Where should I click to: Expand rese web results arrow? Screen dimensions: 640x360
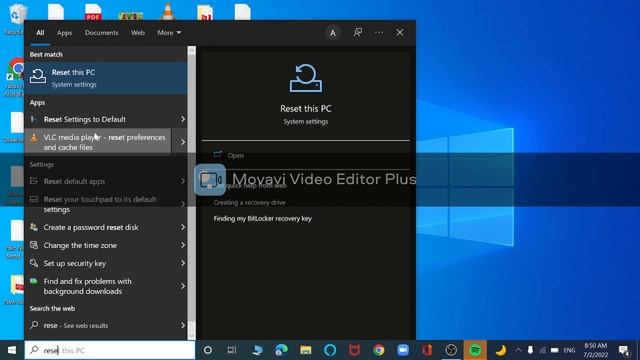click(183, 325)
